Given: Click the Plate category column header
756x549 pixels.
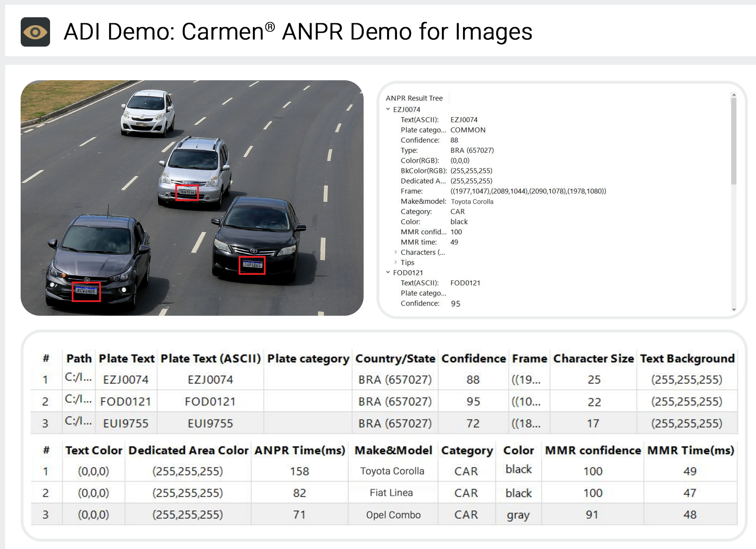Looking at the screenshot, I should coord(308,359).
